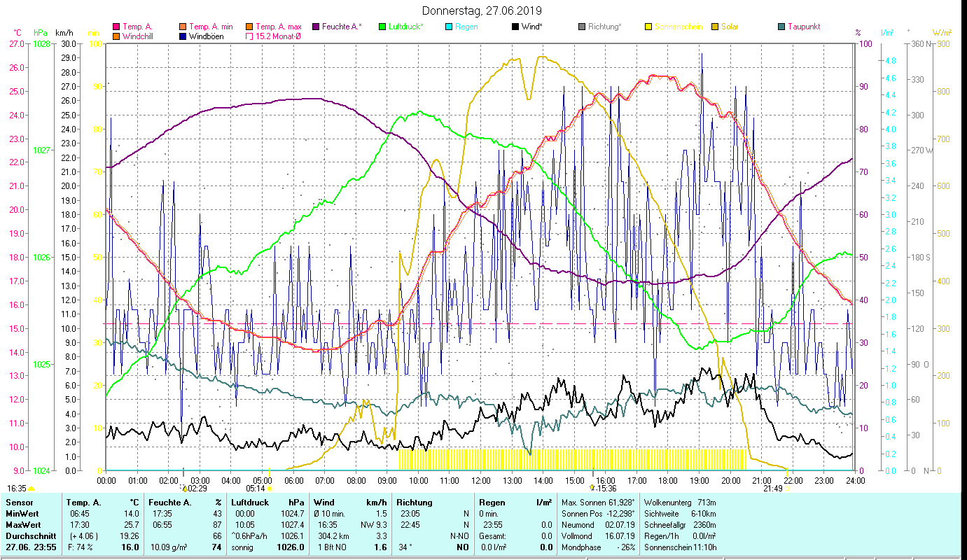Viewport: 967px width, 560px height.
Task: Click the Temp. A. max legend label
Action: (x=279, y=27)
